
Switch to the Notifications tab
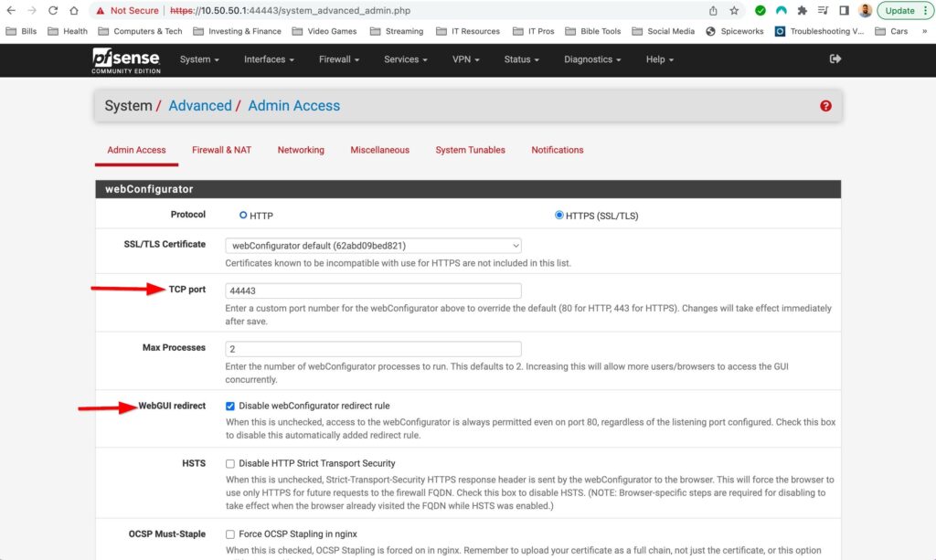tap(558, 151)
